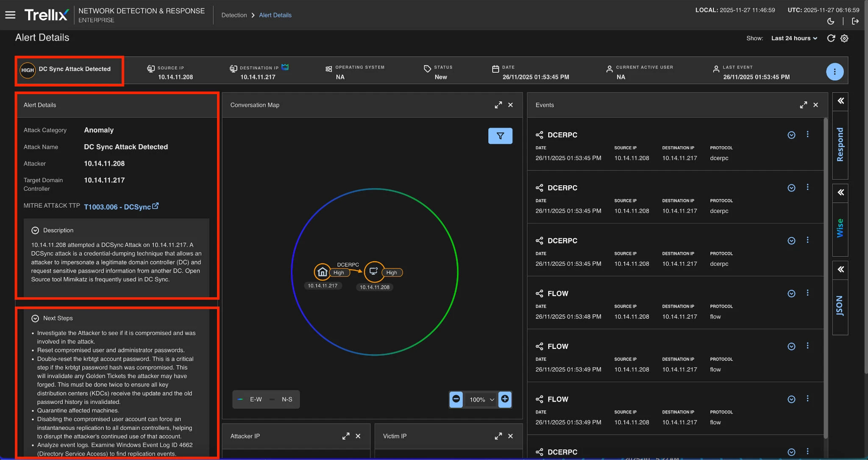Expand the Events panel to full screen
868x460 pixels.
[804, 105]
